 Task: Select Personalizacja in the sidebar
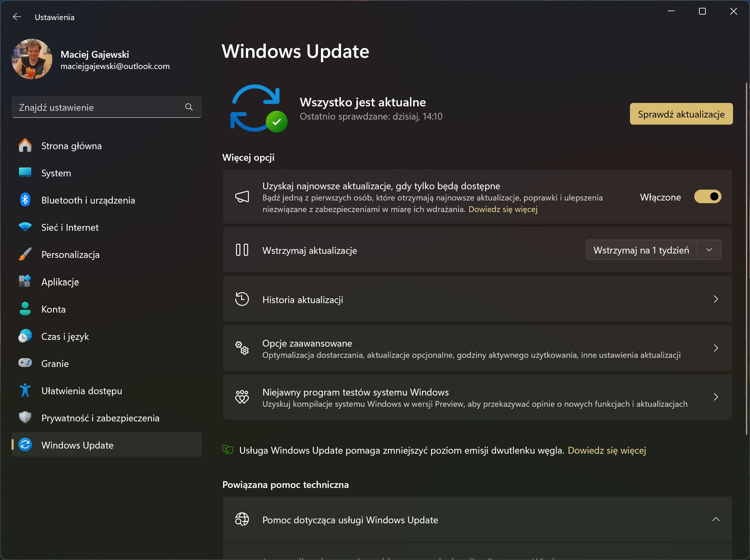tap(107, 255)
